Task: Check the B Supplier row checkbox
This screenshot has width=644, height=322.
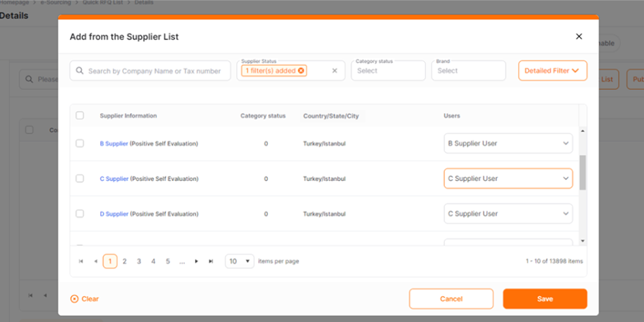Action: (80, 143)
